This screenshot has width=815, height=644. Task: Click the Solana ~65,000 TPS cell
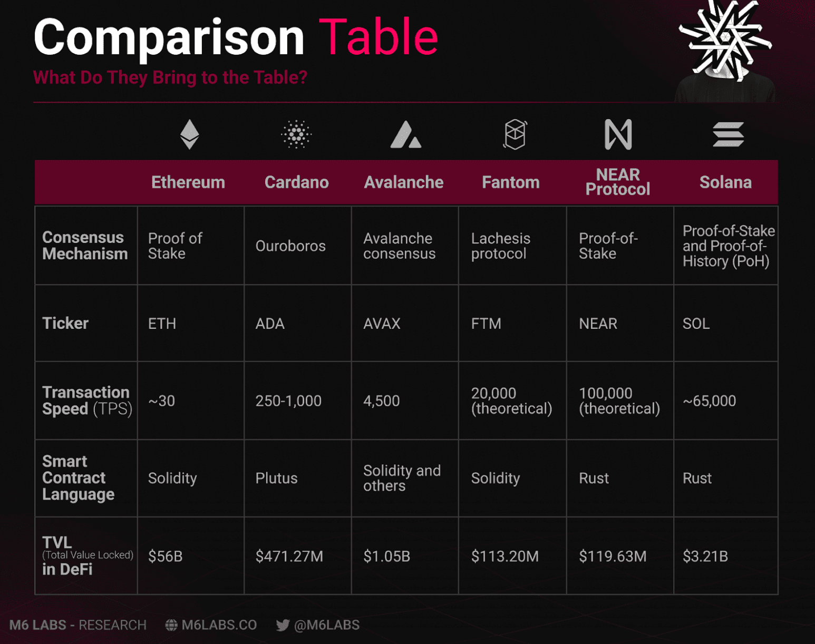[x=709, y=401]
